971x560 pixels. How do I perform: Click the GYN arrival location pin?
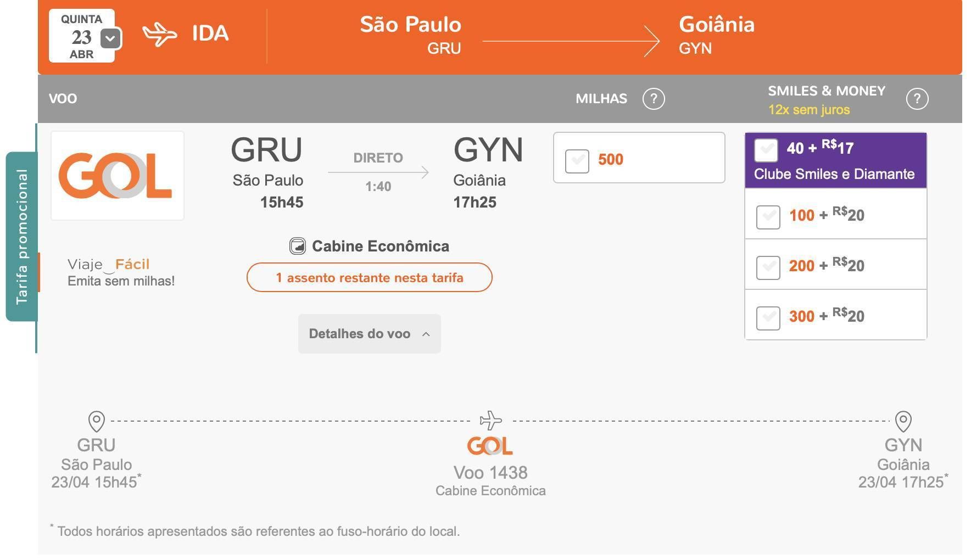[903, 422]
